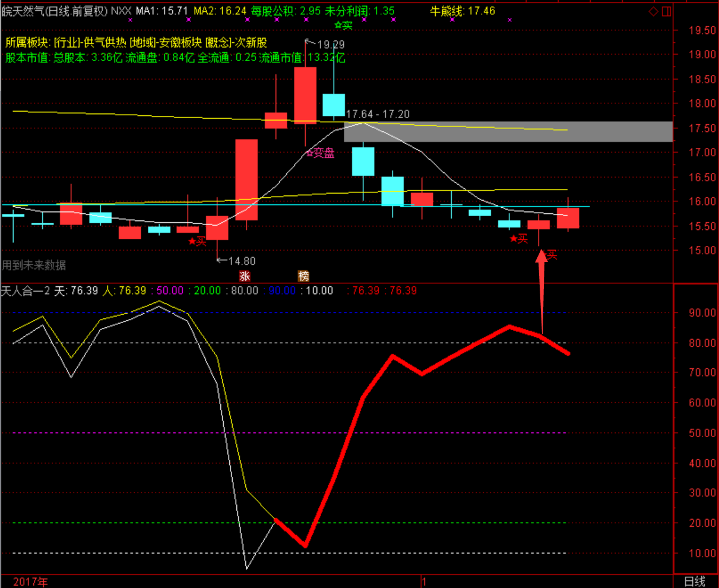This screenshot has height=588, width=719.
Task: Click the magenta 50.00 indicator parameter
Action: point(169,291)
